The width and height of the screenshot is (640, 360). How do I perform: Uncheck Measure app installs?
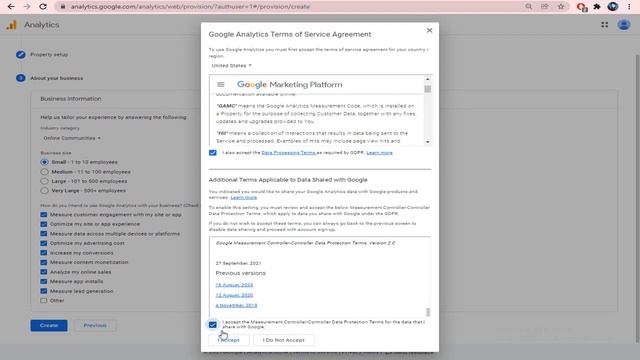pos(44,282)
